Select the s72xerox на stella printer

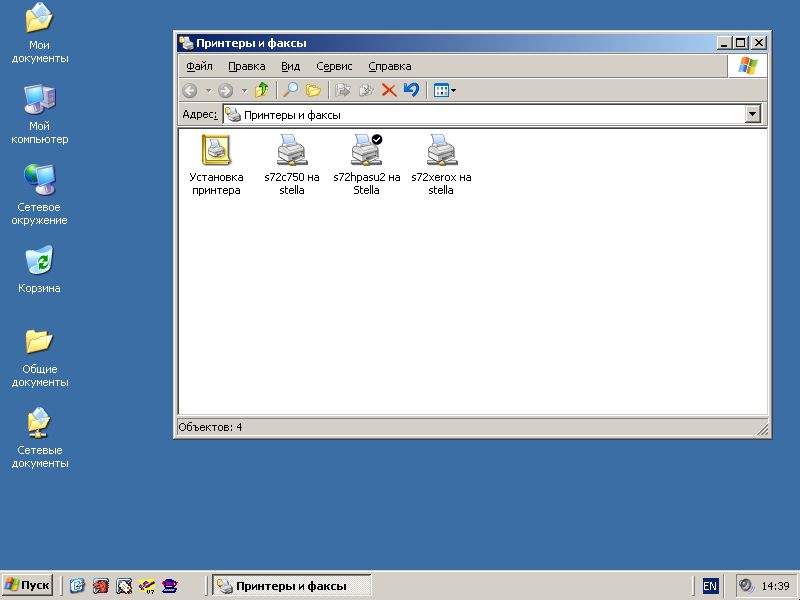(x=441, y=151)
